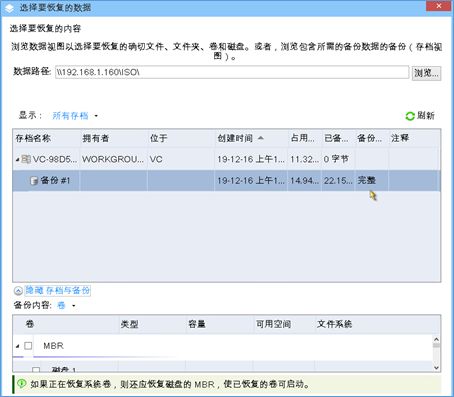
Task: Click the 卷 column header in volume list
Action: [66, 324]
